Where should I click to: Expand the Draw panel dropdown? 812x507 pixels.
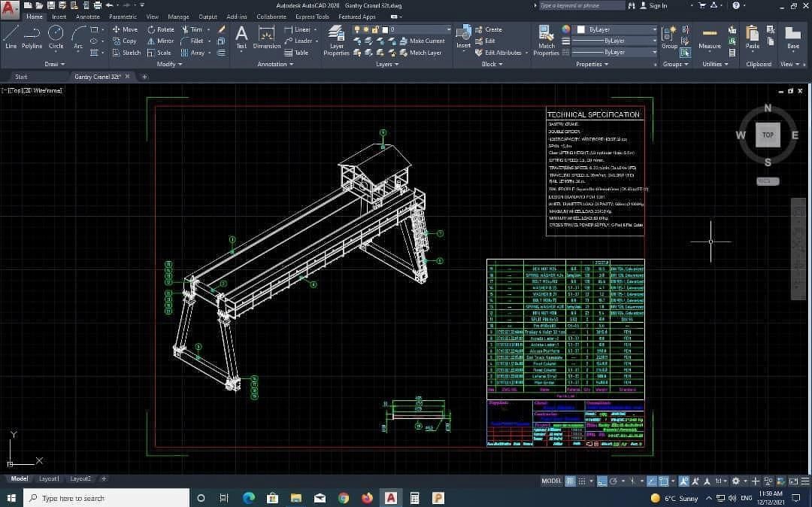[54, 64]
